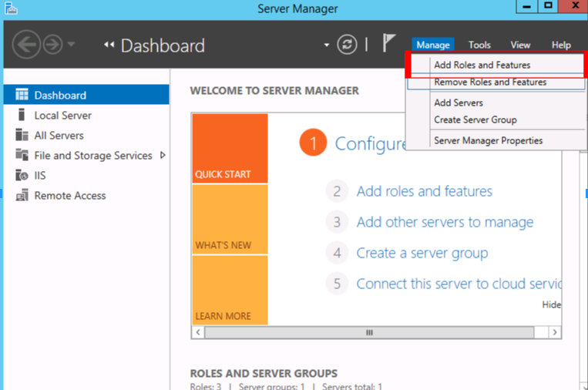Click Add other servers to manage link
The width and height of the screenshot is (588, 390).
[445, 222]
